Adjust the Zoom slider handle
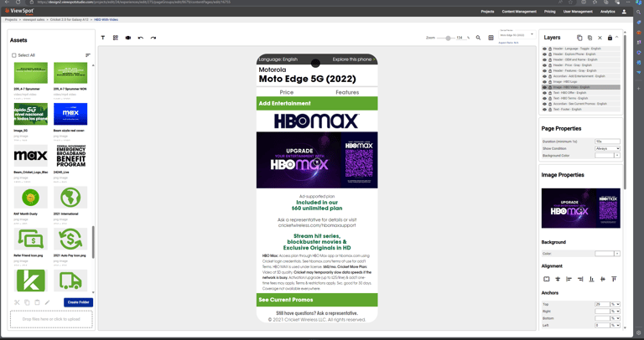 (448, 38)
